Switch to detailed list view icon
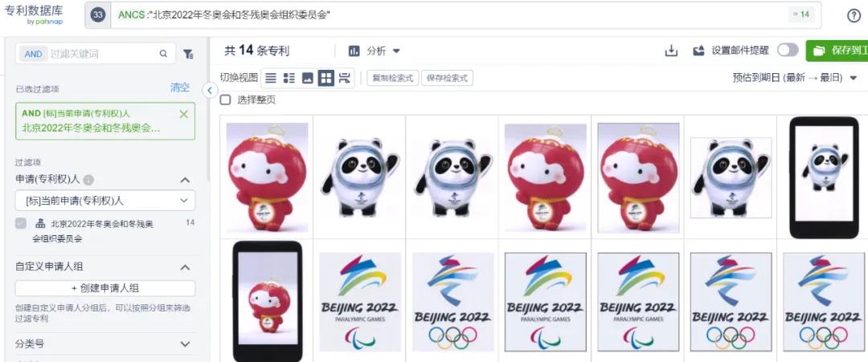Image resolution: width=868 pixels, height=362 pixels. (x=289, y=78)
